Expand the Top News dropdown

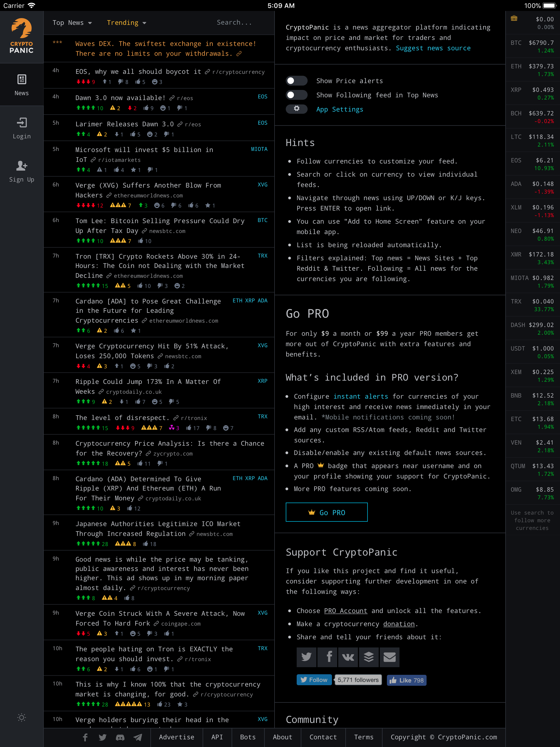click(72, 23)
